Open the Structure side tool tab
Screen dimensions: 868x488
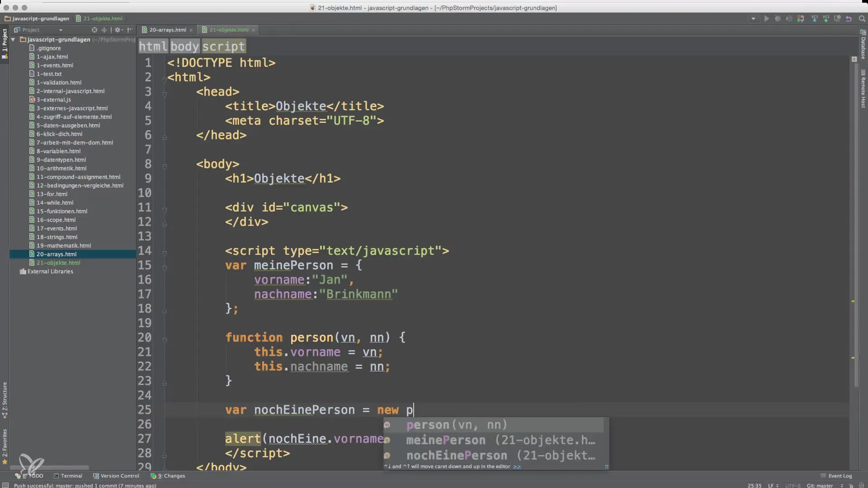[5, 400]
